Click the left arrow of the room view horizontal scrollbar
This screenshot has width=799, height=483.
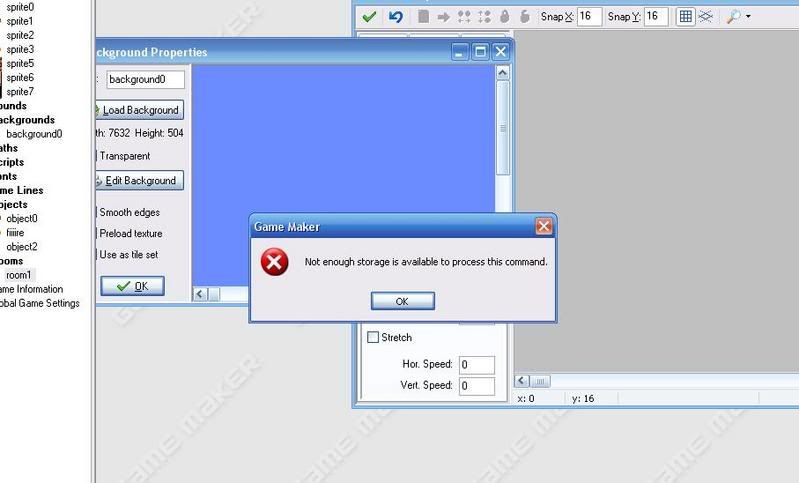(521, 381)
